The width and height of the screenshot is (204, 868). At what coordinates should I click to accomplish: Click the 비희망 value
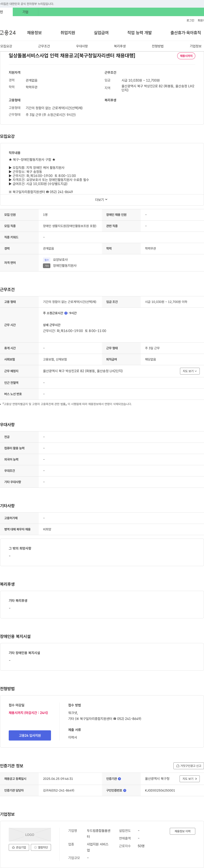tap(47, 529)
